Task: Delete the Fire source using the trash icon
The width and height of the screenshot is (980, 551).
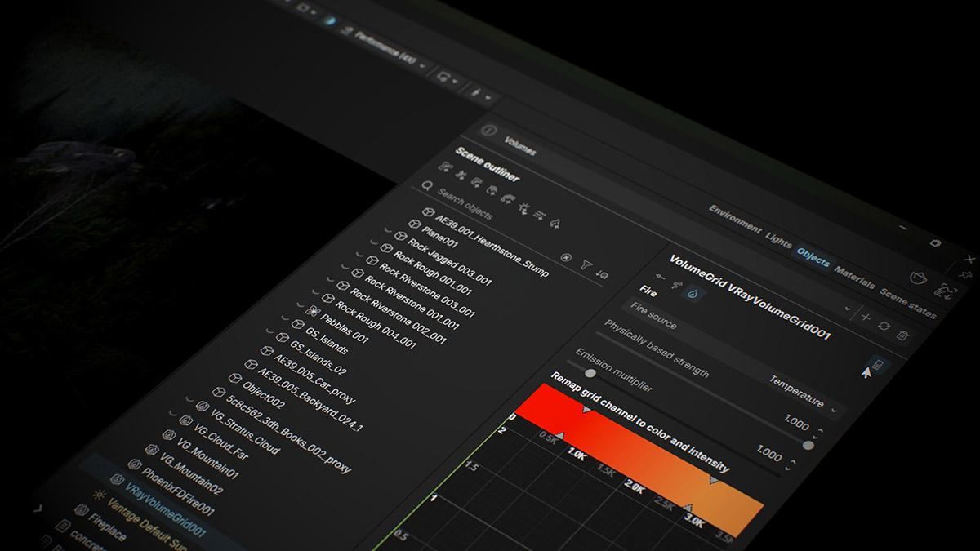Action: 902,335
